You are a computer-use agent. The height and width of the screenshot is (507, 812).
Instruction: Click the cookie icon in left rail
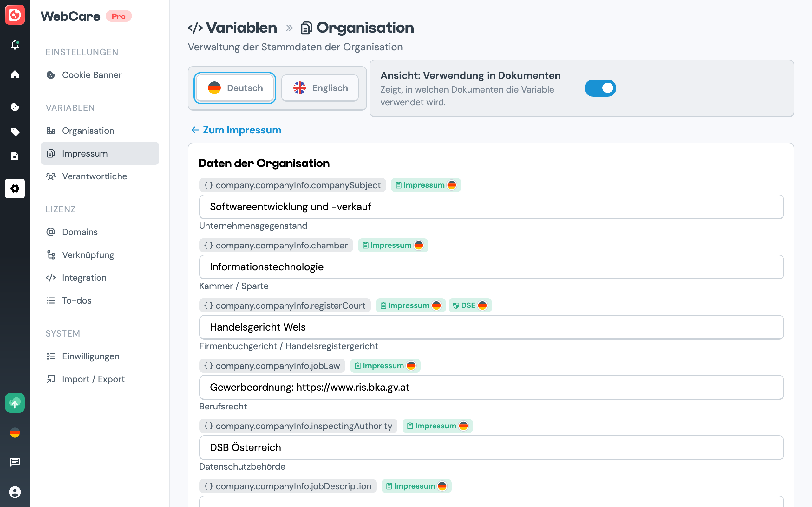tap(15, 107)
